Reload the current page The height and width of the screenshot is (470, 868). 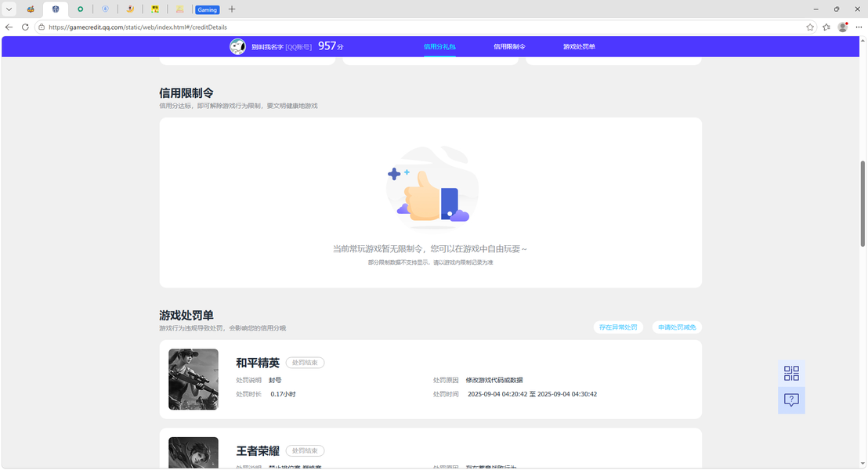(x=25, y=27)
